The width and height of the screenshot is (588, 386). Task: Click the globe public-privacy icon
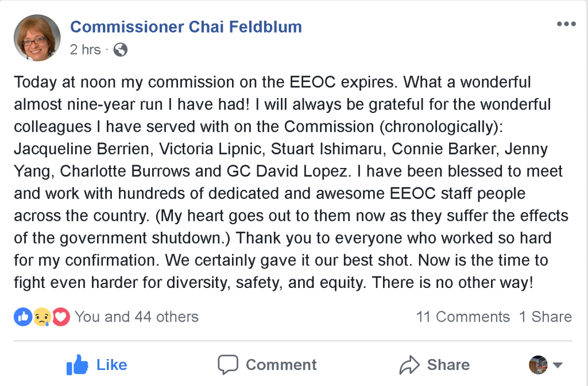click(121, 50)
